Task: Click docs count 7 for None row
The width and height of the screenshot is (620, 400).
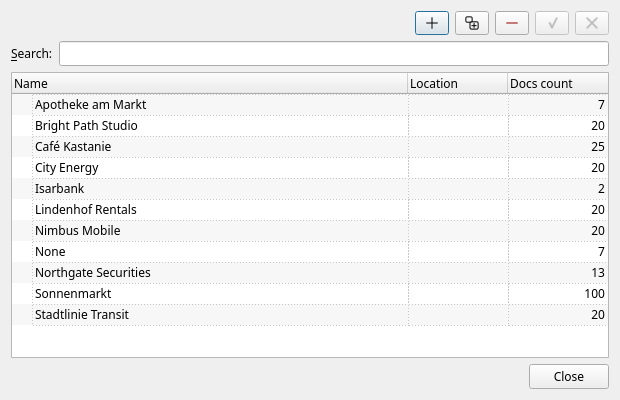Action: 601,251
